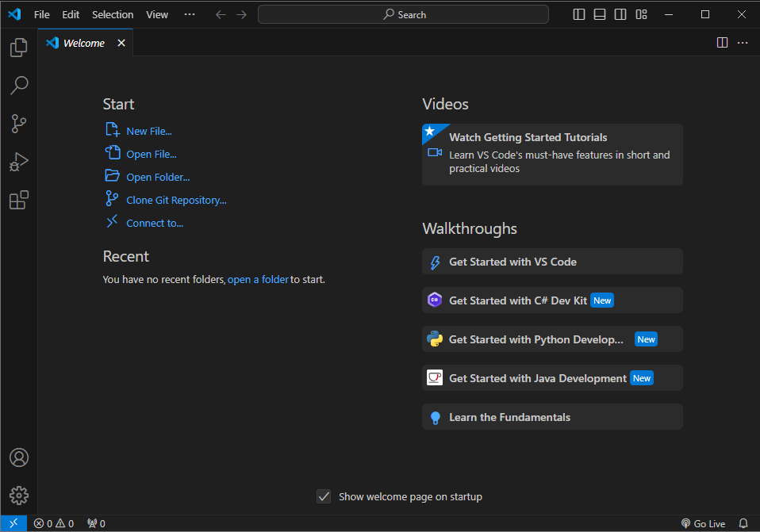This screenshot has width=760, height=532.
Task: Click the Open Folder icon
Action: [x=113, y=175]
